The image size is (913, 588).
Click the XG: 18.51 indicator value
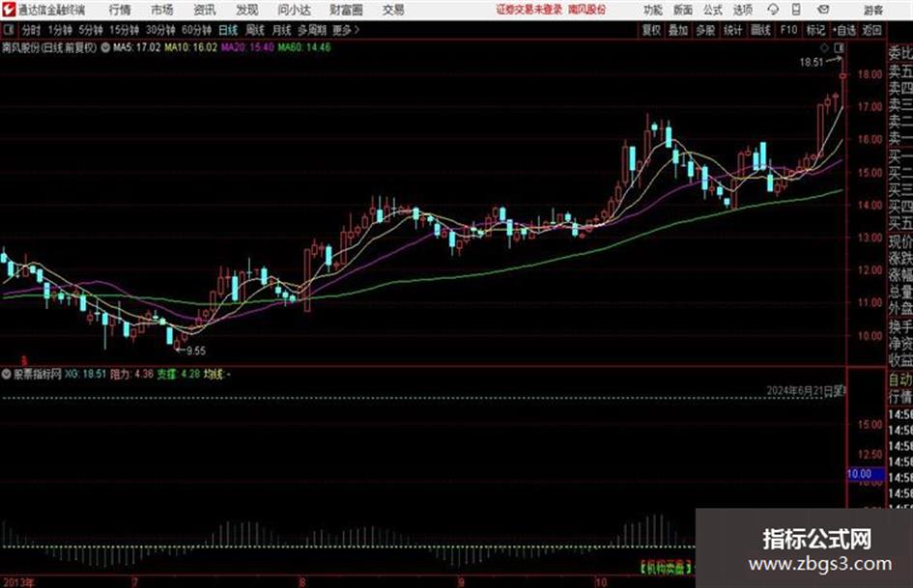(85, 374)
